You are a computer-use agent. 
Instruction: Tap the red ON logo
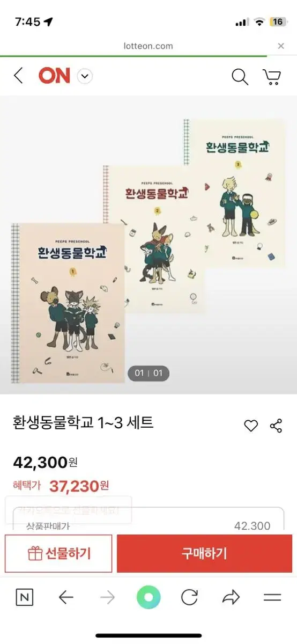tap(54, 76)
